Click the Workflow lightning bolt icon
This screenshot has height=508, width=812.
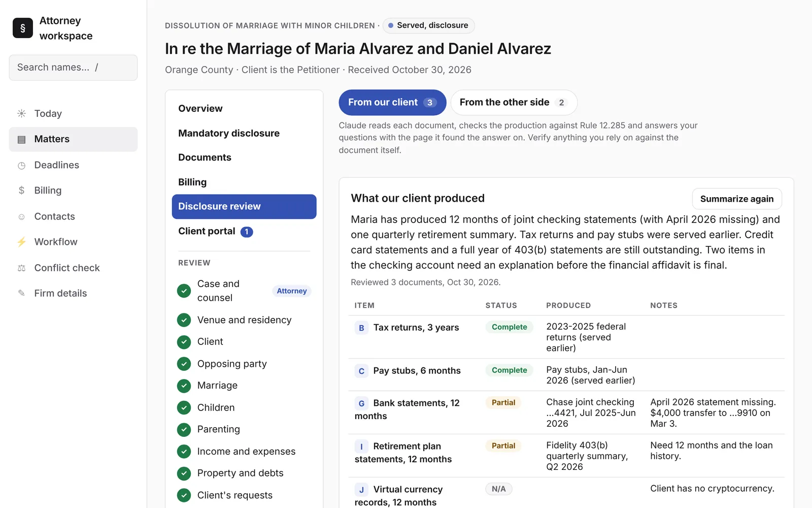pyautogui.click(x=21, y=242)
